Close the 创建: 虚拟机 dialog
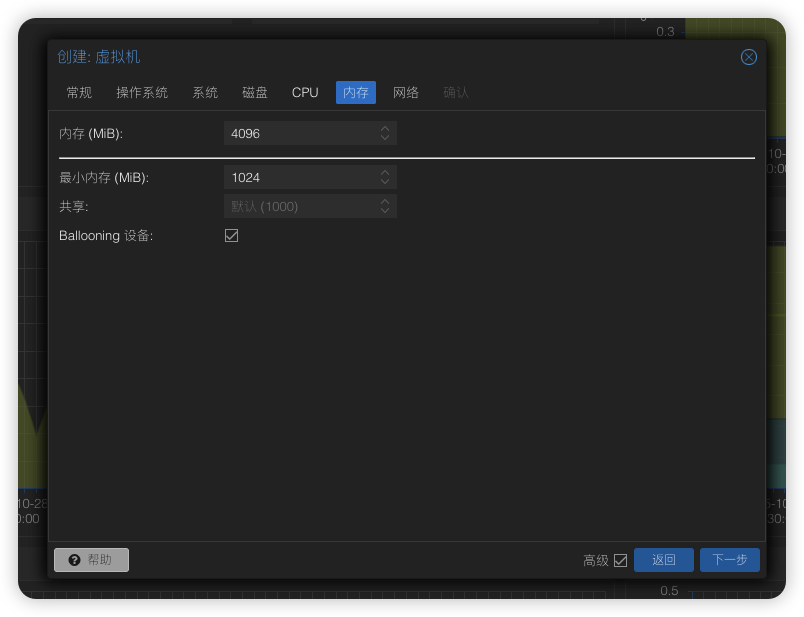Screen dimensions: 804x617 click(748, 57)
